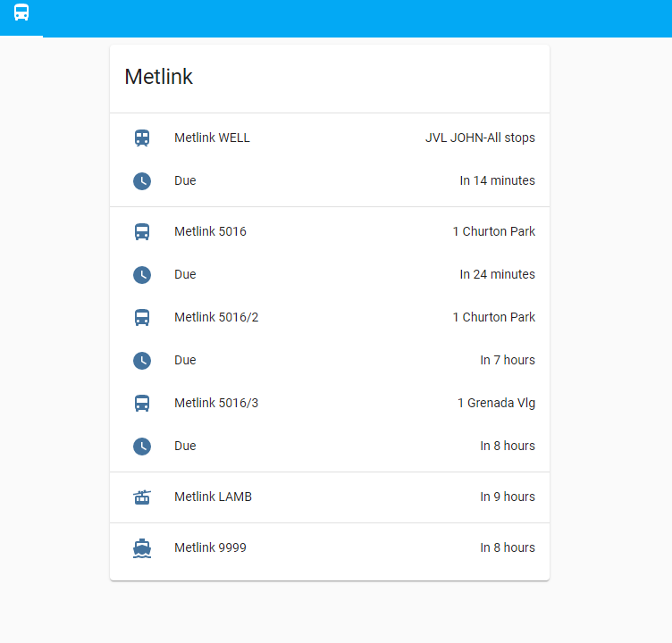Click the cable car icon beside Metlink LAMB
Viewport: 672px width, 643px height.
click(x=142, y=497)
